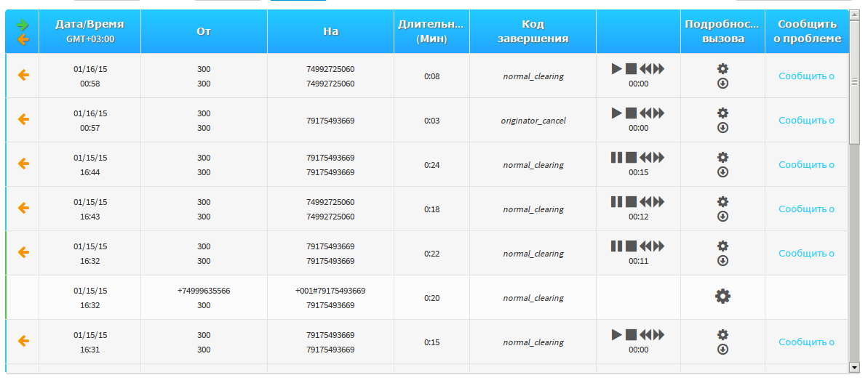
Task: Click the scrollbar down arrow button
Action: (854, 367)
